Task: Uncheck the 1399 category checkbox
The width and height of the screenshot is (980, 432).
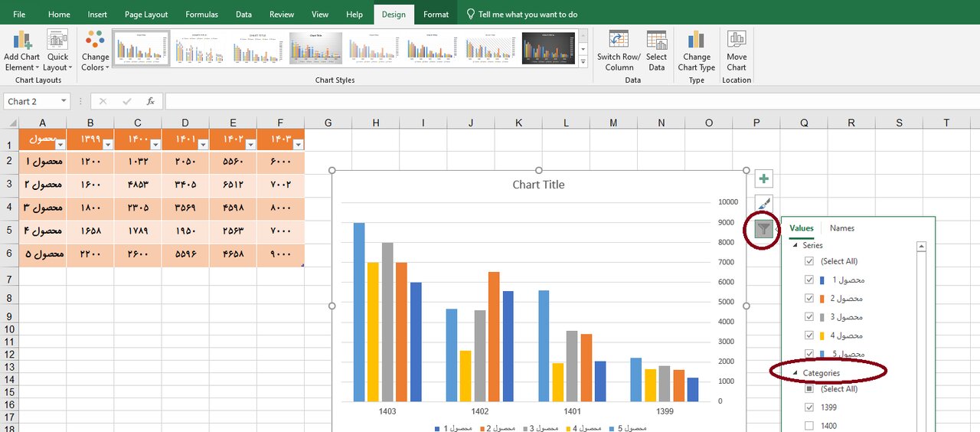Action: 809,407
